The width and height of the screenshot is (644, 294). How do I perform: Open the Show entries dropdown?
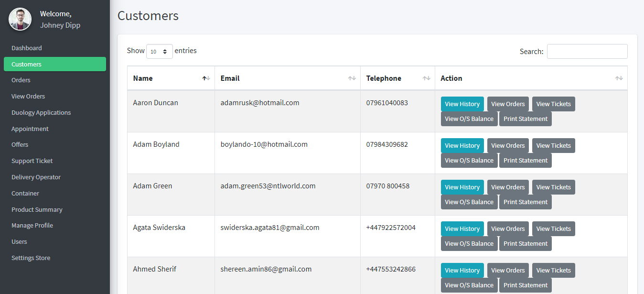coord(160,51)
